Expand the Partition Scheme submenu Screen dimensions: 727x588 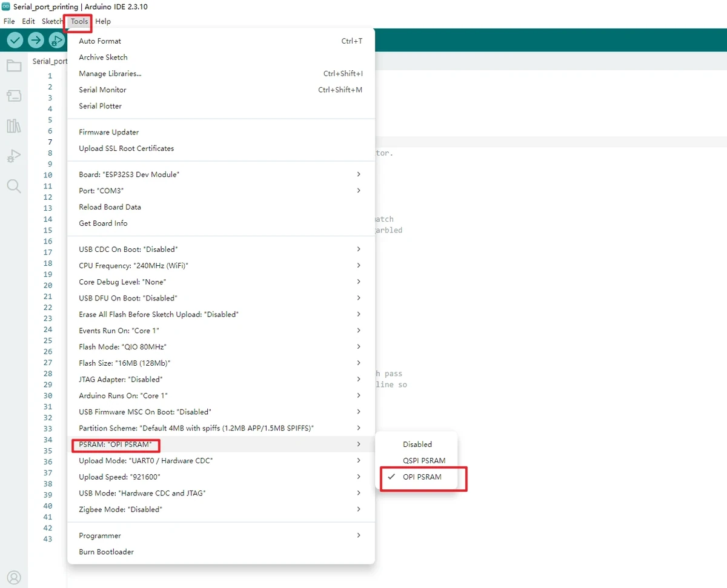point(221,428)
